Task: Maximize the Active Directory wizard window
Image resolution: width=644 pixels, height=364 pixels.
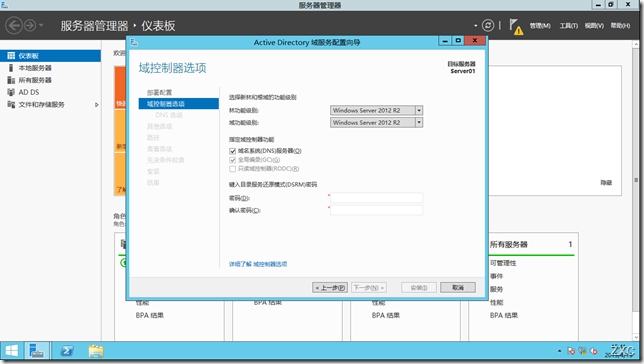Action: [458, 40]
